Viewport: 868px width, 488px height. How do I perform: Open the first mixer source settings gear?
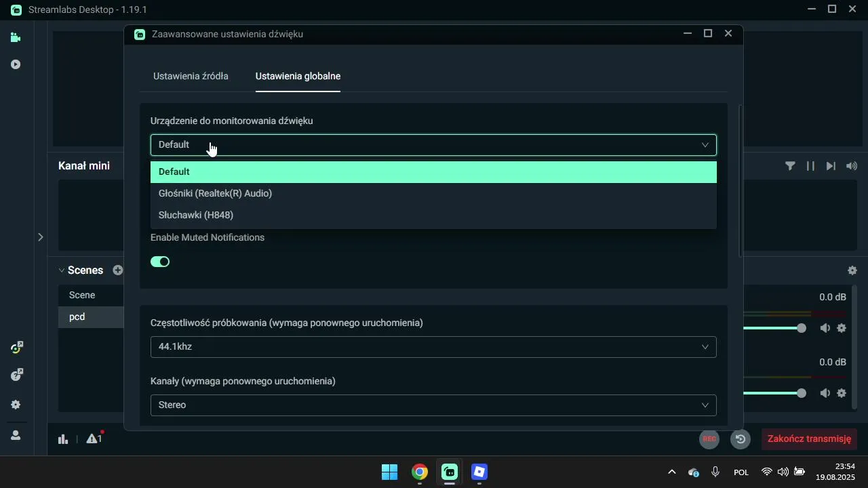tap(842, 328)
